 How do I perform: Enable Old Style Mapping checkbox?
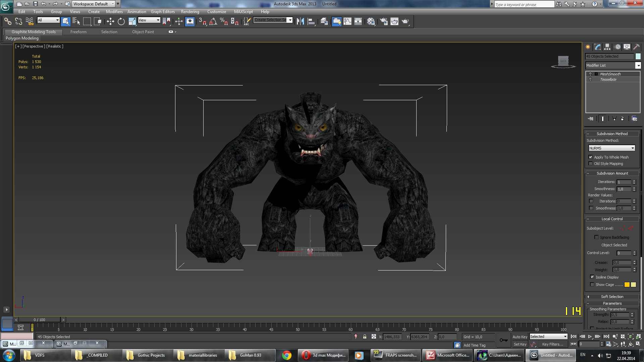click(591, 164)
